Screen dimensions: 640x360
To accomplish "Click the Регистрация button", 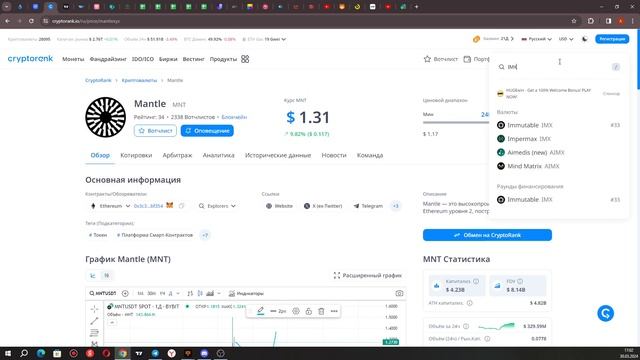I will [612, 39].
